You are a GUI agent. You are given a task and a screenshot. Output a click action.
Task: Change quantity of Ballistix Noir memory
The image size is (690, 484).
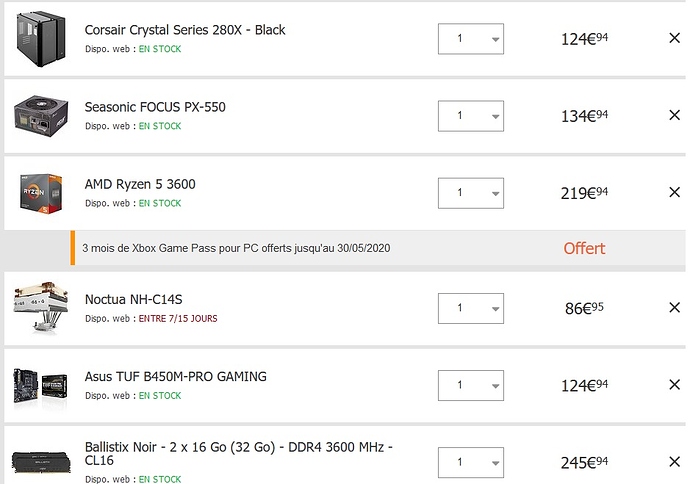471,462
